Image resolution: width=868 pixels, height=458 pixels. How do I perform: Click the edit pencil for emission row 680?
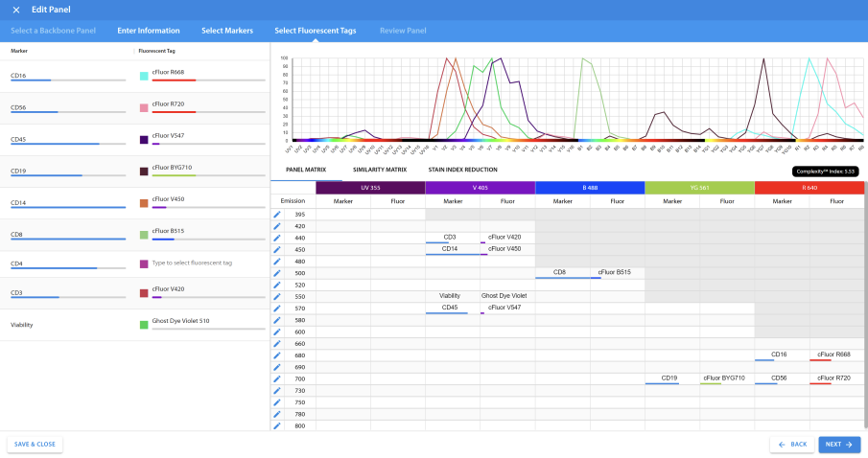tap(277, 355)
